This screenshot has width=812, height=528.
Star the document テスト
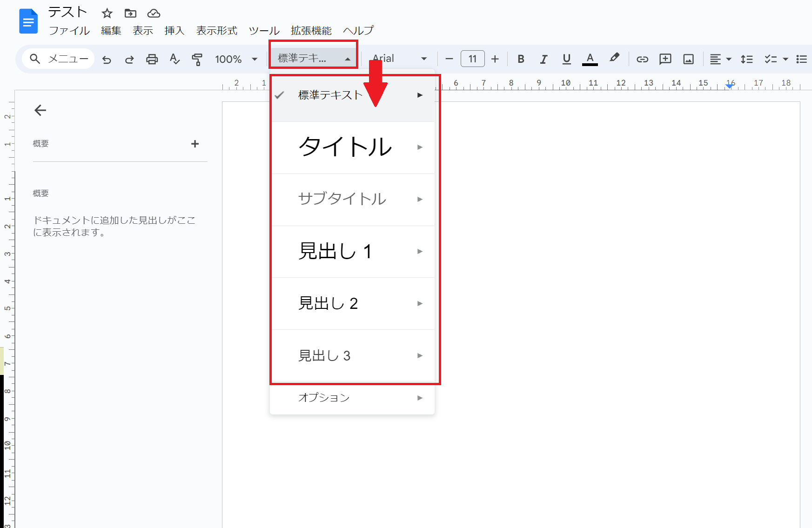(107, 13)
